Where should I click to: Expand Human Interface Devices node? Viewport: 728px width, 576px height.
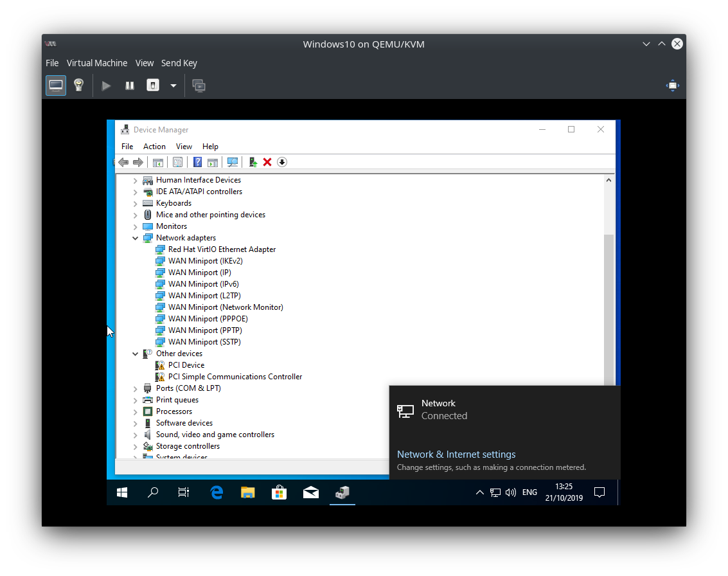pos(135,180)
